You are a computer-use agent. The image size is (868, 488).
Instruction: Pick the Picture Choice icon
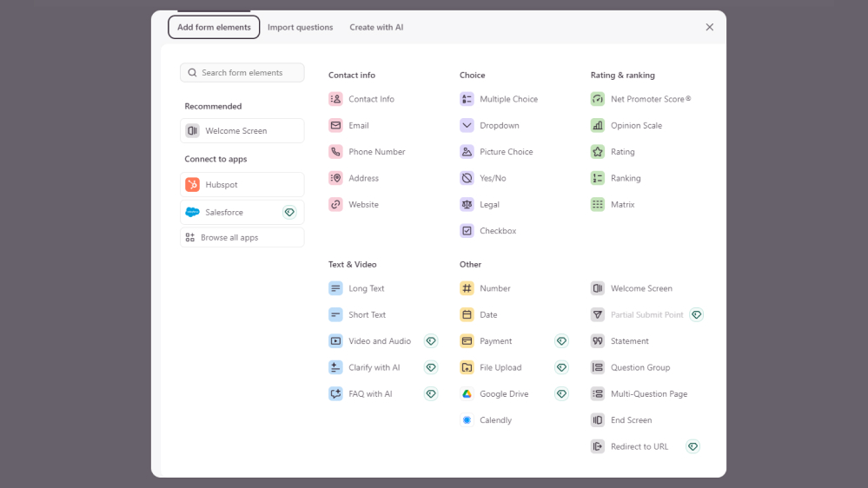point(467,152)
